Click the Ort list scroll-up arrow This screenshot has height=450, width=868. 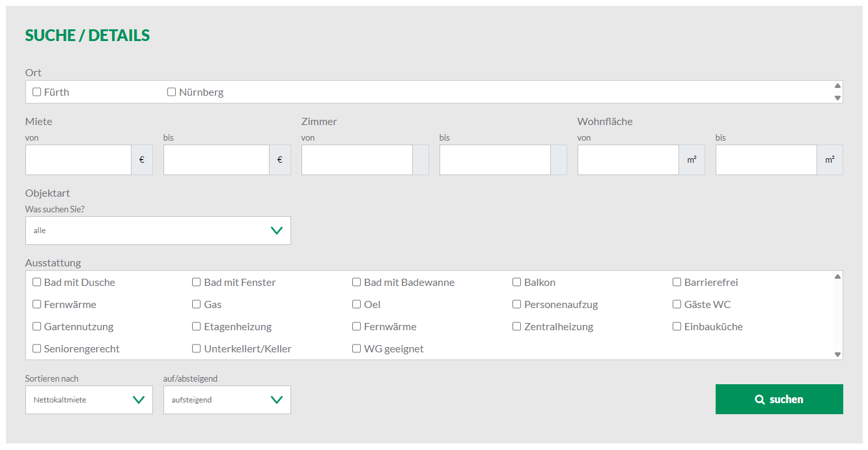[x=838, y=85]
